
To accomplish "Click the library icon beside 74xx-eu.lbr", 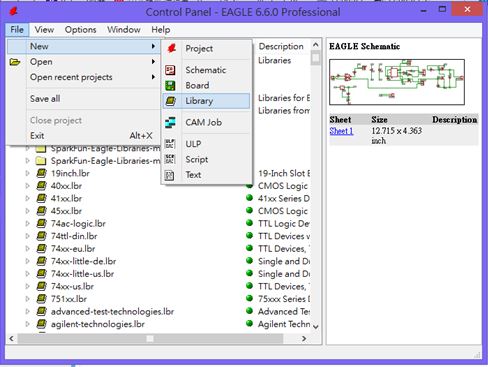I will (41, 248).
